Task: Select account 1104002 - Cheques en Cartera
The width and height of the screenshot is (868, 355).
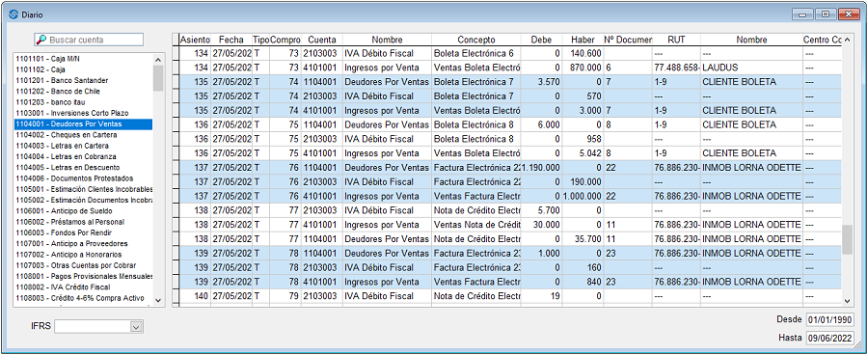Action: tap(83, 135)
